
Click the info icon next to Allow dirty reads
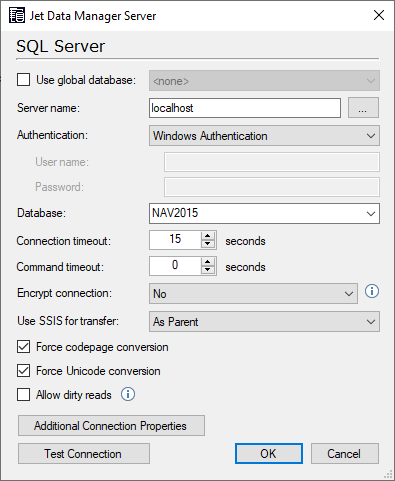(128, 394)
